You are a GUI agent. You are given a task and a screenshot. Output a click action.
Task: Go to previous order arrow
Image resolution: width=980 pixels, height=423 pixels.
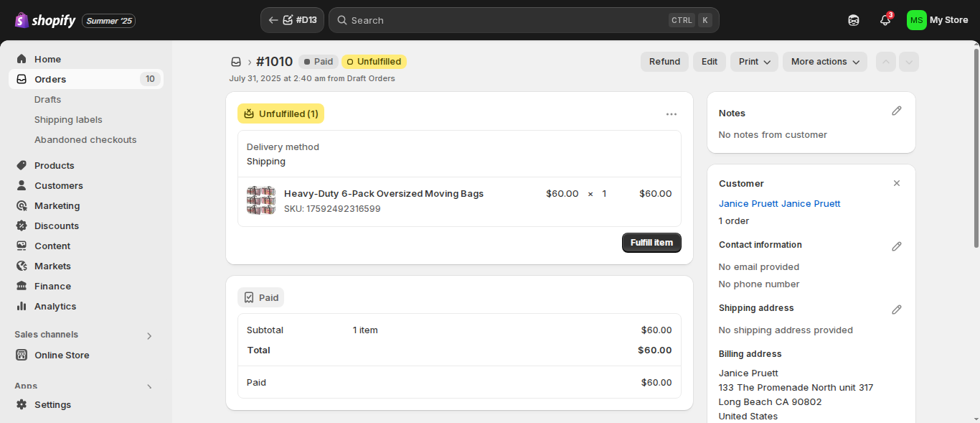pyautogui.click(x=886, y=62)
